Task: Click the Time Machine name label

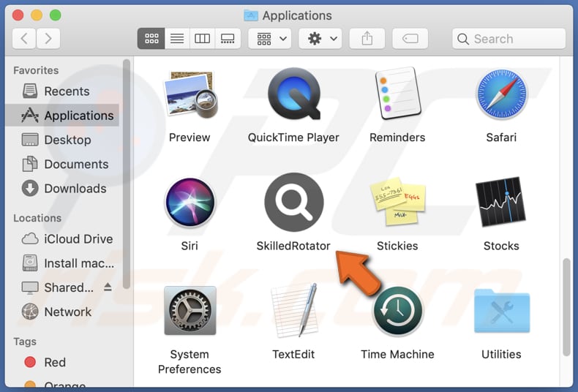Action: point(397,354)
